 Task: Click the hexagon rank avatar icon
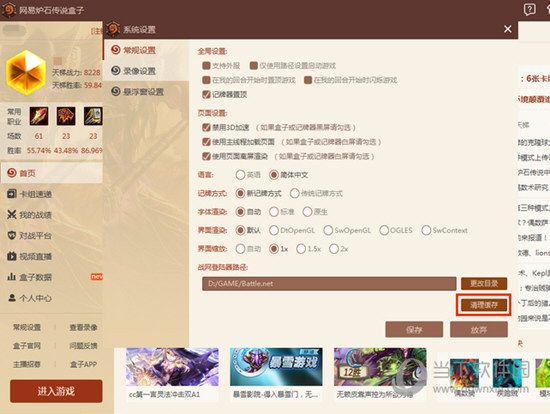[x=26, y=73]
